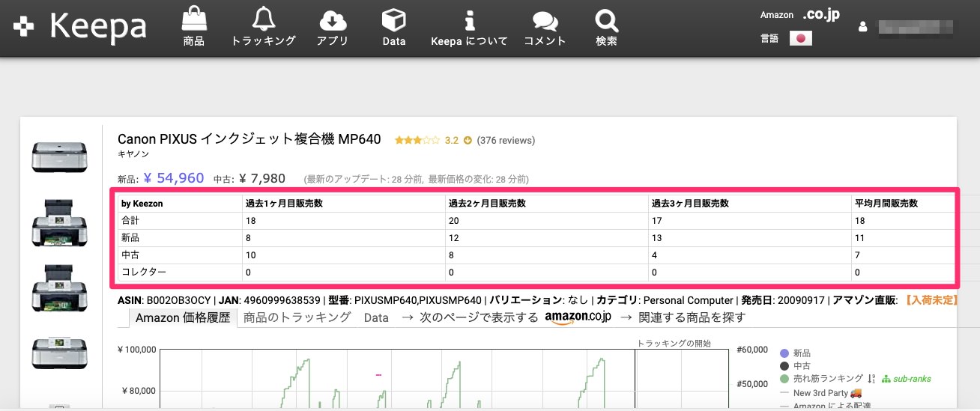Image resolution: width=980 pixels, height=411 pixels.
Task: Open the アプリ cloud download icon
Action: pyautogui.click(x=333, y=19)
